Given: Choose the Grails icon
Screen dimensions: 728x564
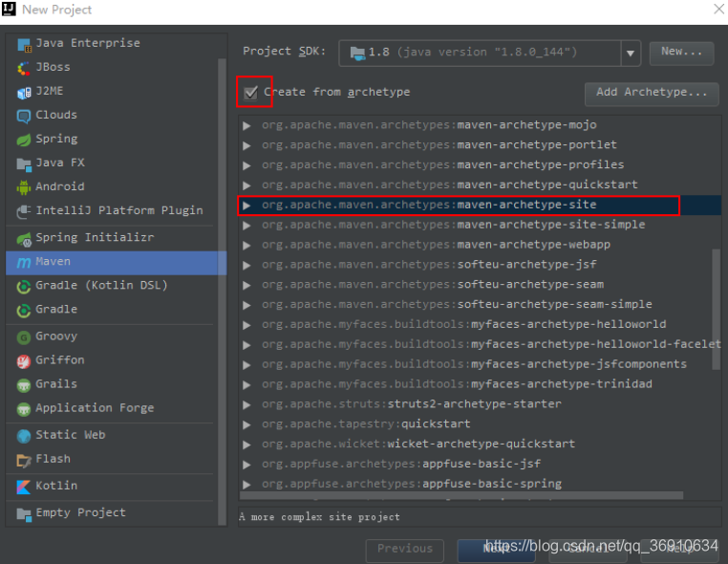Looking at the screenshot, I should (x=24, y=384).
